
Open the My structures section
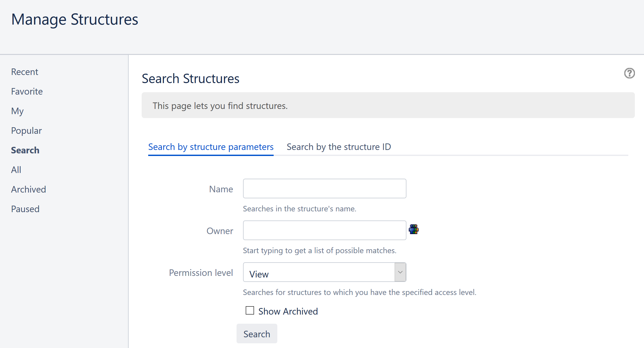click(17, 111)
